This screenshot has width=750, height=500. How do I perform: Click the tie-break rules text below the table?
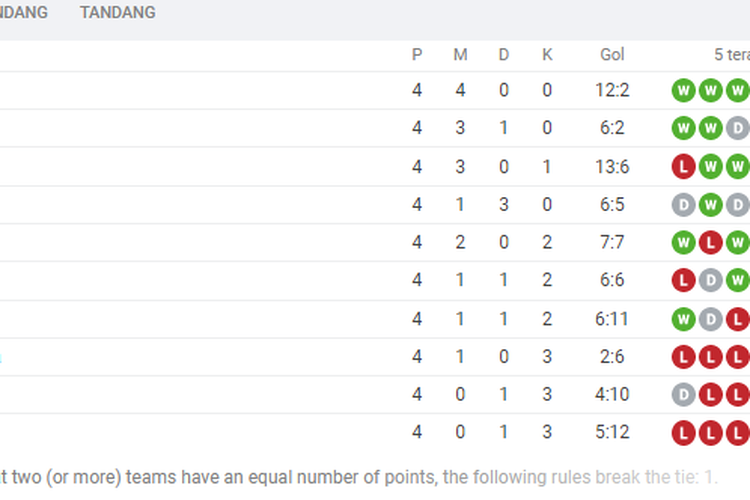tap(360, 478)
